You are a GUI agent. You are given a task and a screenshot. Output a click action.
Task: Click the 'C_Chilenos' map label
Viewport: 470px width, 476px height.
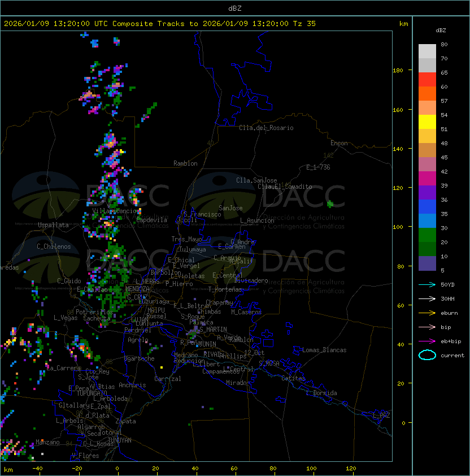(x=54, y=246)
